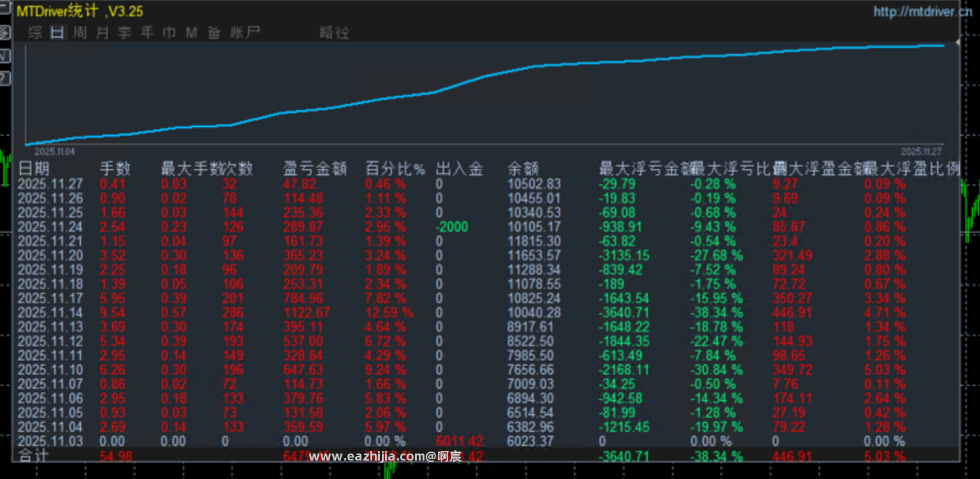Click the -2000 withdrawal value
The height and width of the screenshot is (479, 980).
point(451,227)
